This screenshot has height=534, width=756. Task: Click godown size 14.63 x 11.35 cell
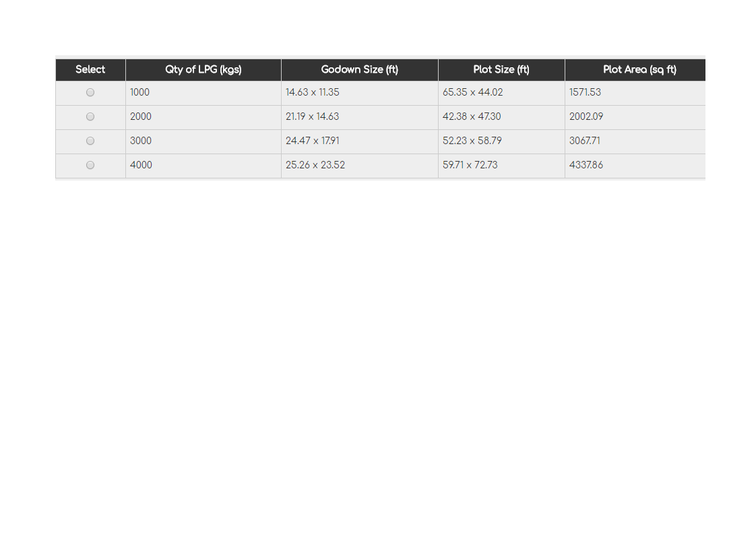coord(360,93)
